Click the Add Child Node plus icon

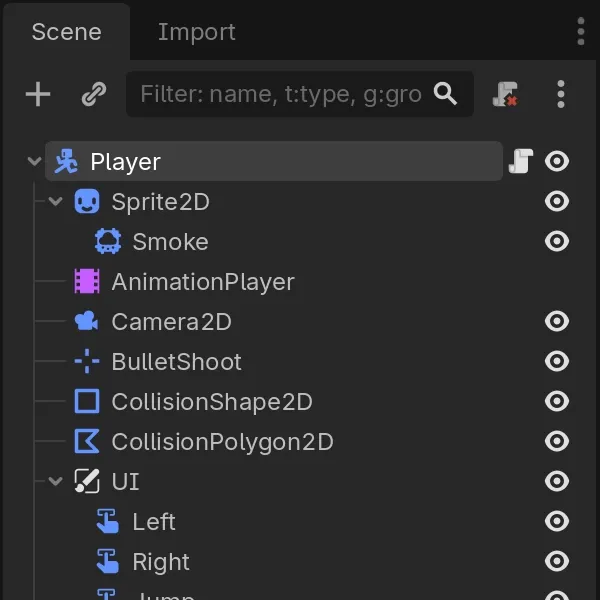[38, 94]
